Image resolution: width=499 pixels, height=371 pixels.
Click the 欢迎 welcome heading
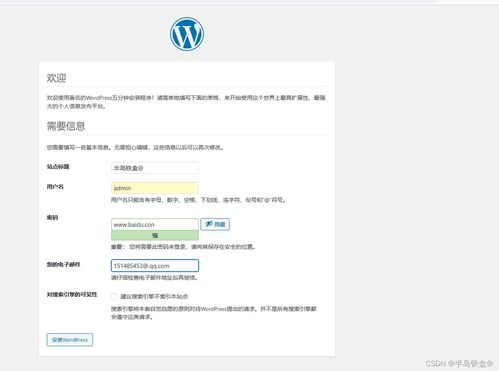coord(56,78)
